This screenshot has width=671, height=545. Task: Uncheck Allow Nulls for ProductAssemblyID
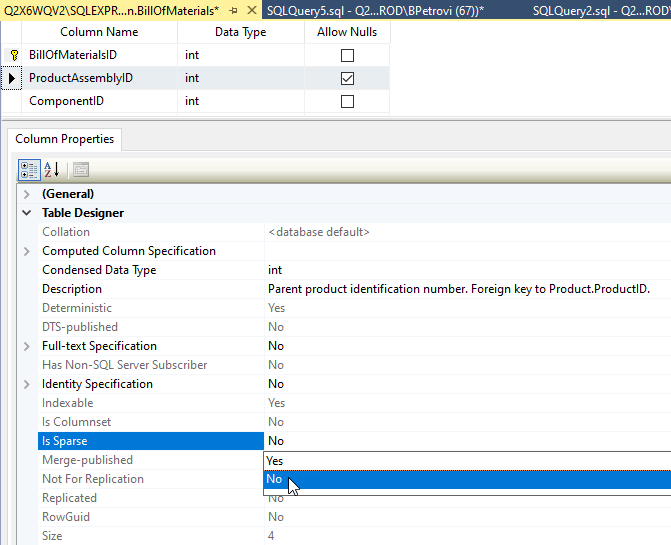tap(347, 78)
